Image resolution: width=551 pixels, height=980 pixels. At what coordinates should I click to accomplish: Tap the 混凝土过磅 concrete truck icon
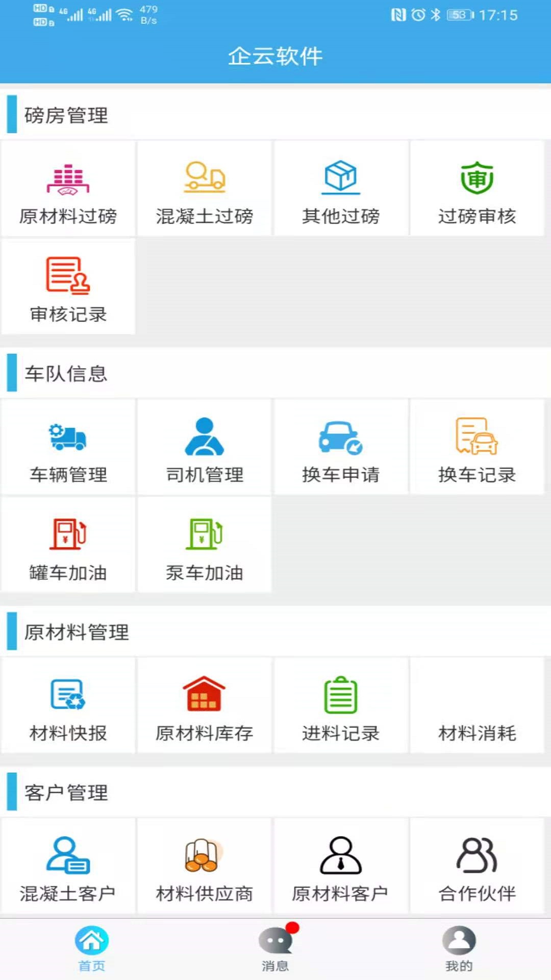(x=204, y=178)
